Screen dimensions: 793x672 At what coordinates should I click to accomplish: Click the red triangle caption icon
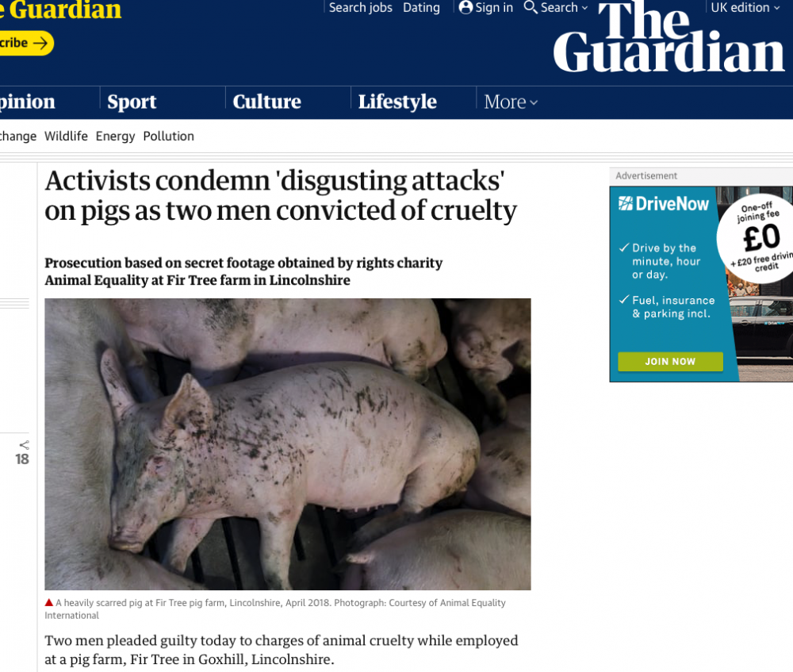point(49,602)
